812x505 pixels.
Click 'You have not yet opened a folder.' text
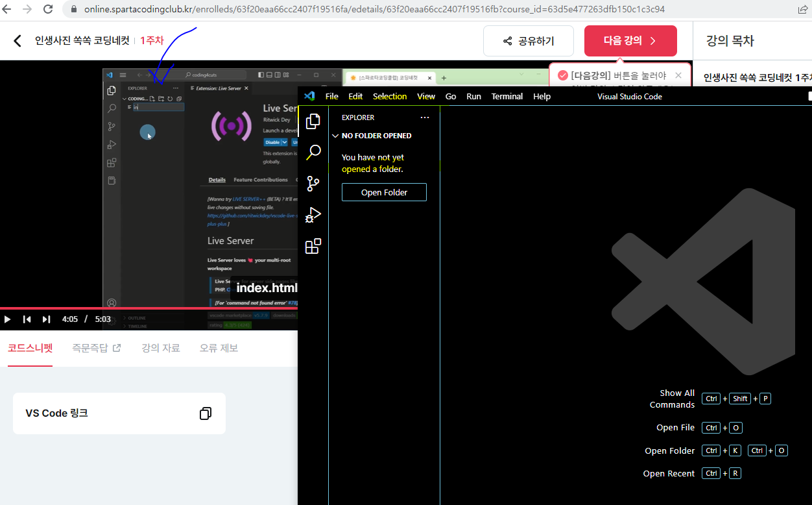373,163
